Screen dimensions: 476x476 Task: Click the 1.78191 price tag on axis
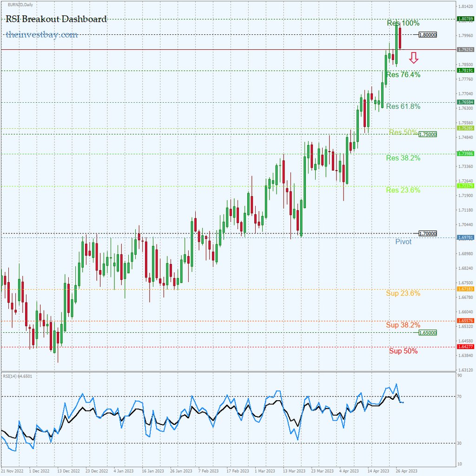point(466,71)
